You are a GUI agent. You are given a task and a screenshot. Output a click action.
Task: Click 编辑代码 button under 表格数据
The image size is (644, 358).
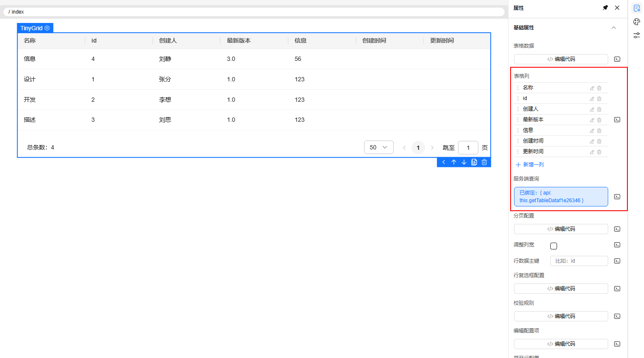point(561,59)
